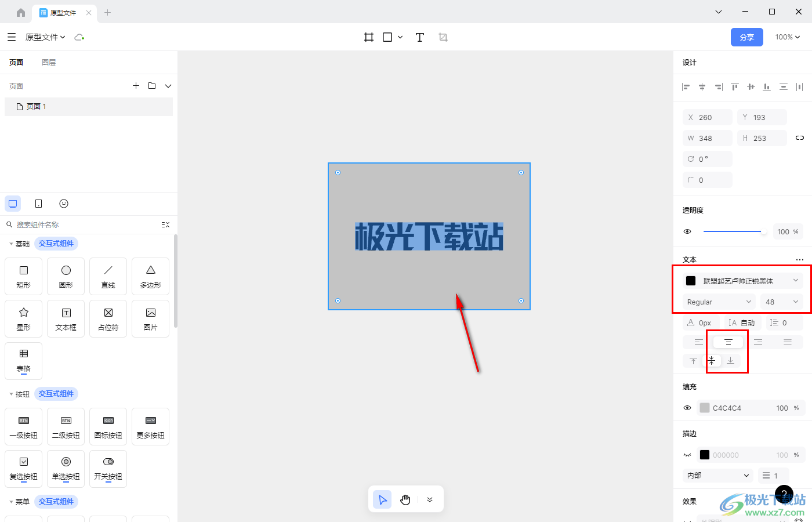This screenshot has height=522, width=812.
Task: Go to the home tab icon
Action: (x=21, y=12)
